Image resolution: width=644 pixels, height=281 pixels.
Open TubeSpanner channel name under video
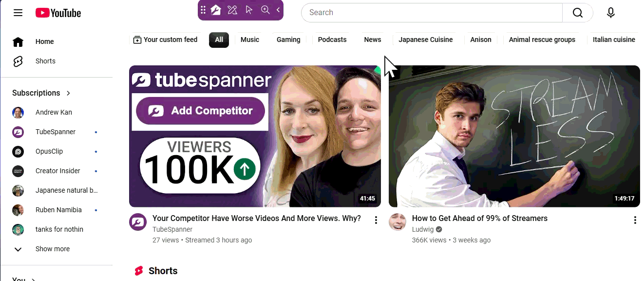click(x=172, y=229)
